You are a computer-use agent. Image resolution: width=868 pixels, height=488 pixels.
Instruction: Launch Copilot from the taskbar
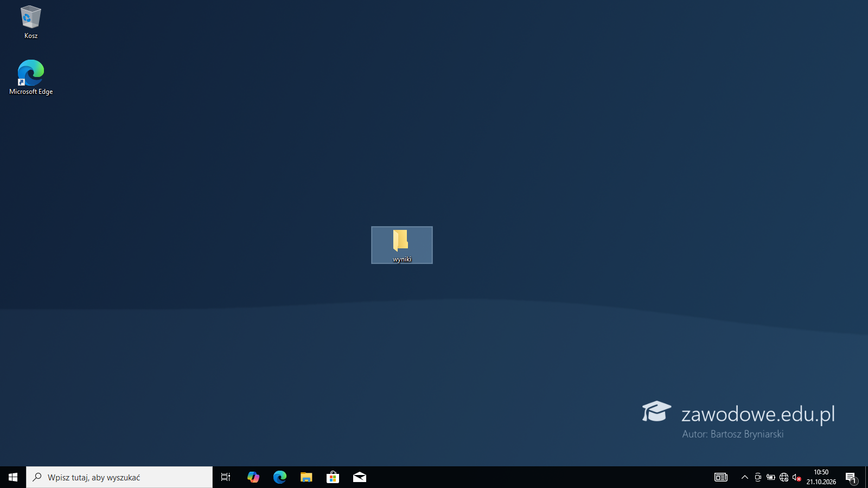[253, 477]
